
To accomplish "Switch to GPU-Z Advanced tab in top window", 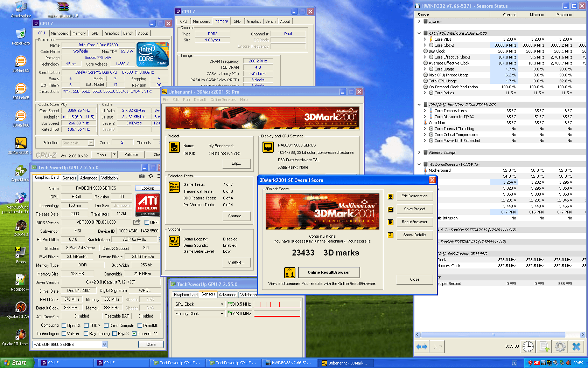I will click(89, 178).
